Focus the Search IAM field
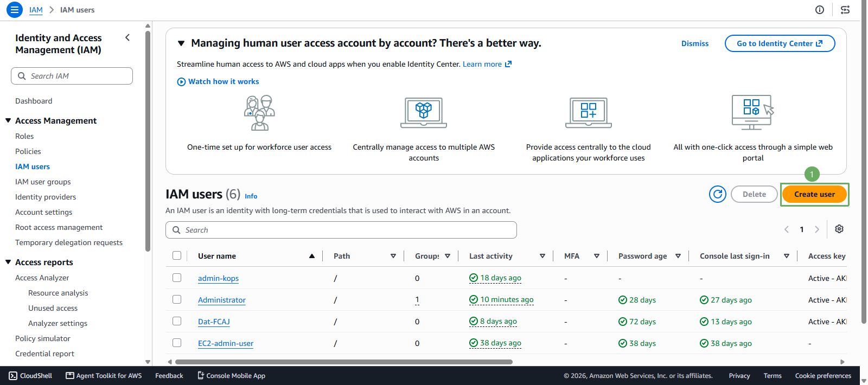 point(72,76)
